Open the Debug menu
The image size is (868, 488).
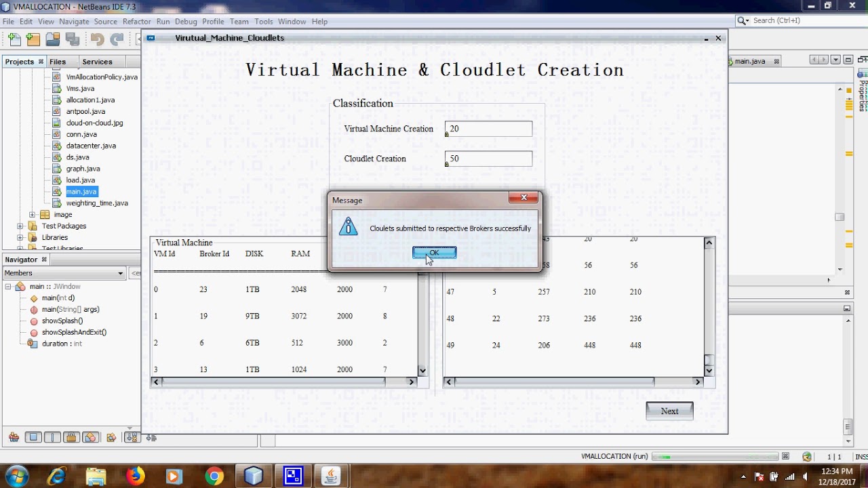coord(186,22)
